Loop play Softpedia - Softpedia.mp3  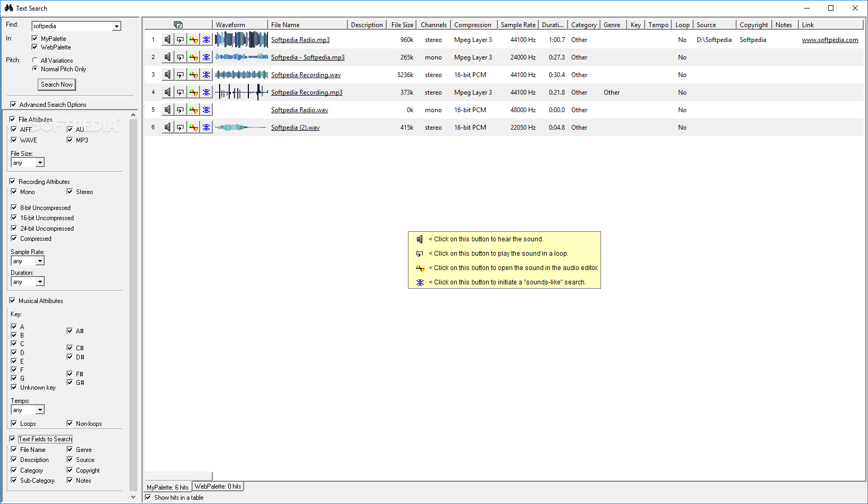pyautogui.click(x=180, y=57)
